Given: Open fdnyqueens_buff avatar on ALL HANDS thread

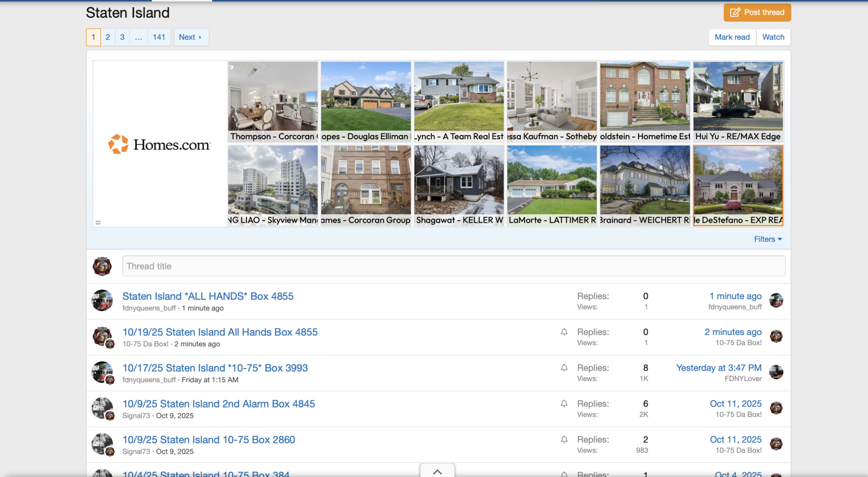Looking at the screenshot, I should (102, 300).
